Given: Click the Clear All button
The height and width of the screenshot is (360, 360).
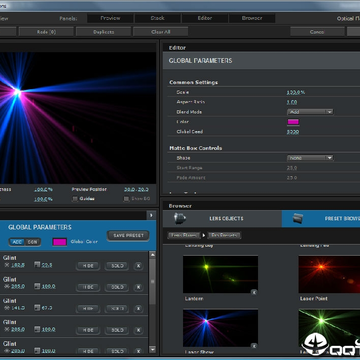Looking at the screenshot, I should pos(161,32).
